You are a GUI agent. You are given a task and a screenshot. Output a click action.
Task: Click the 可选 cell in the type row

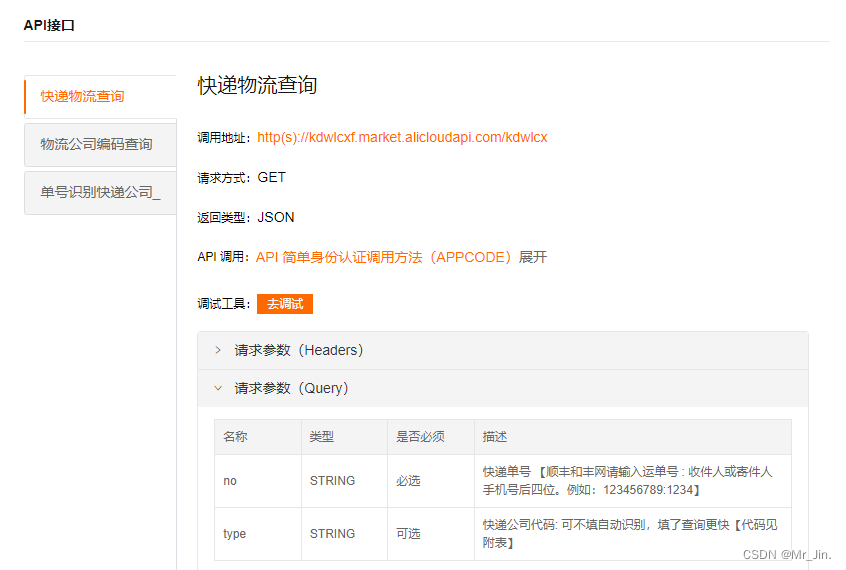408,534
